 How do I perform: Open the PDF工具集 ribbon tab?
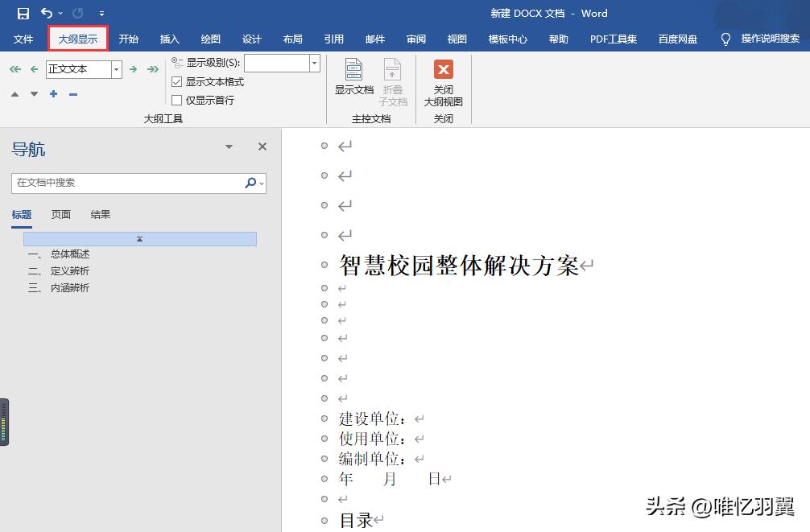click(613, 38)
